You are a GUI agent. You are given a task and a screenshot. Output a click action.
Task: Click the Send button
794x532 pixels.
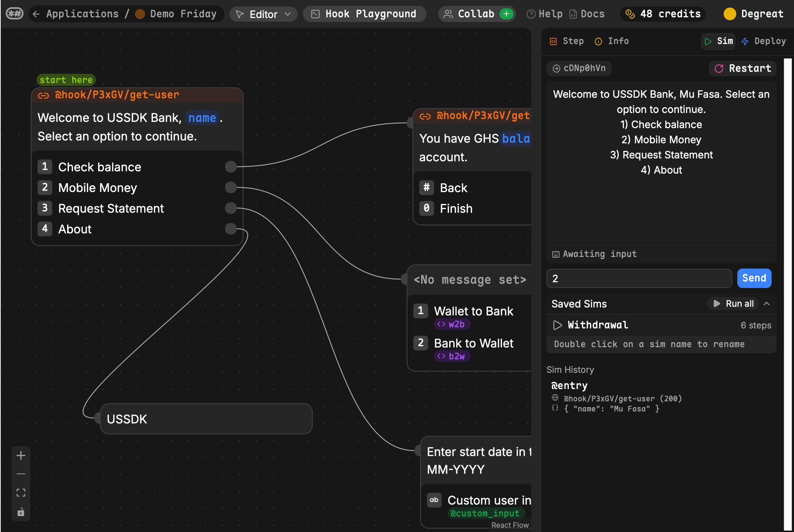tap(754, 278)
